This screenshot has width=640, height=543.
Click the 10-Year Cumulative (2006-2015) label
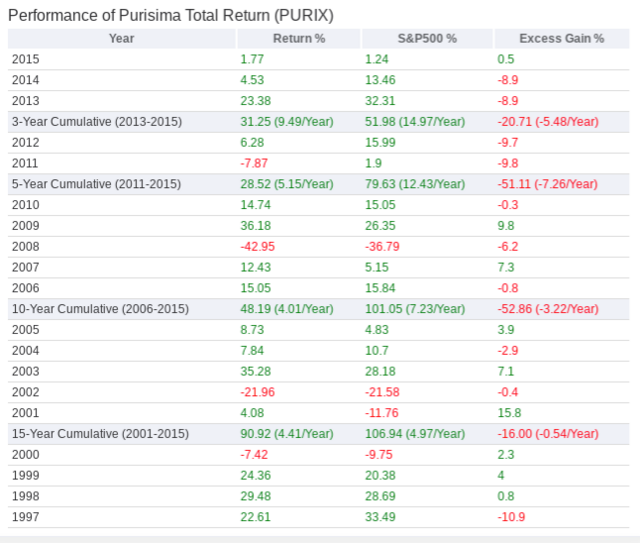[100, 309]
